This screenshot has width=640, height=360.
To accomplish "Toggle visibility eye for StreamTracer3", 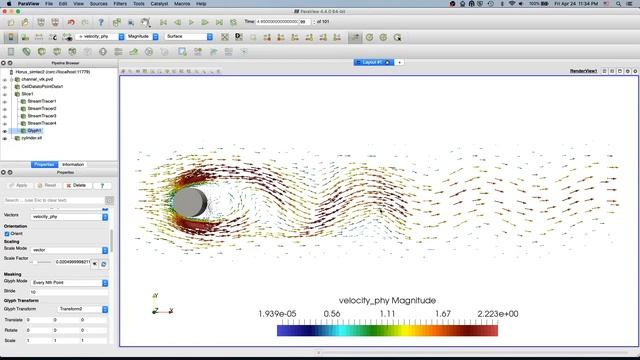I will [x=4, y=116].
